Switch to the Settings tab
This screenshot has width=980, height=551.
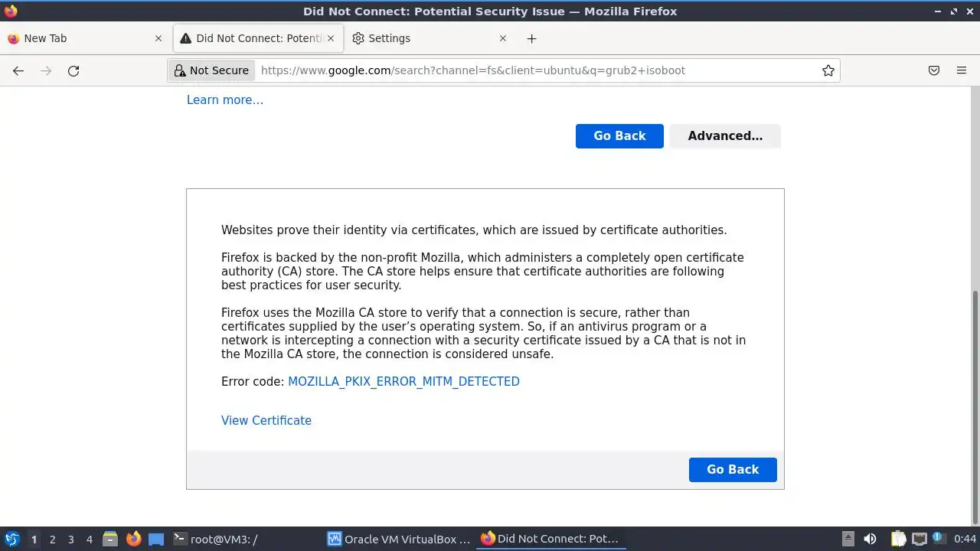430,38
